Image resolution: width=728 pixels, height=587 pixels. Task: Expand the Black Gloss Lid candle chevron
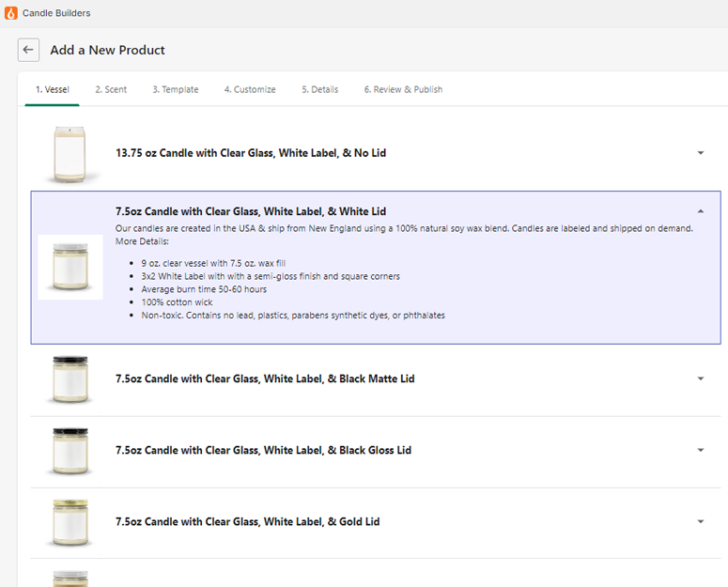click(701, 450)
